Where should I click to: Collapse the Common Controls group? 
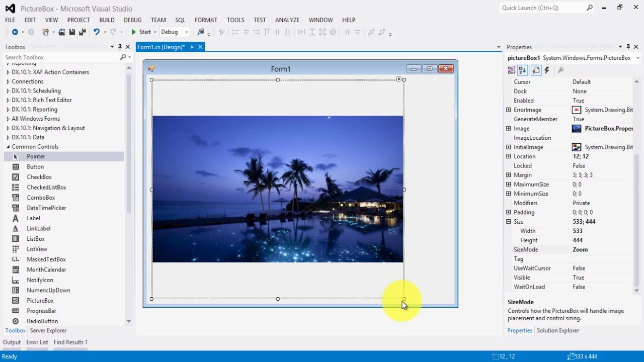[8, 147]
